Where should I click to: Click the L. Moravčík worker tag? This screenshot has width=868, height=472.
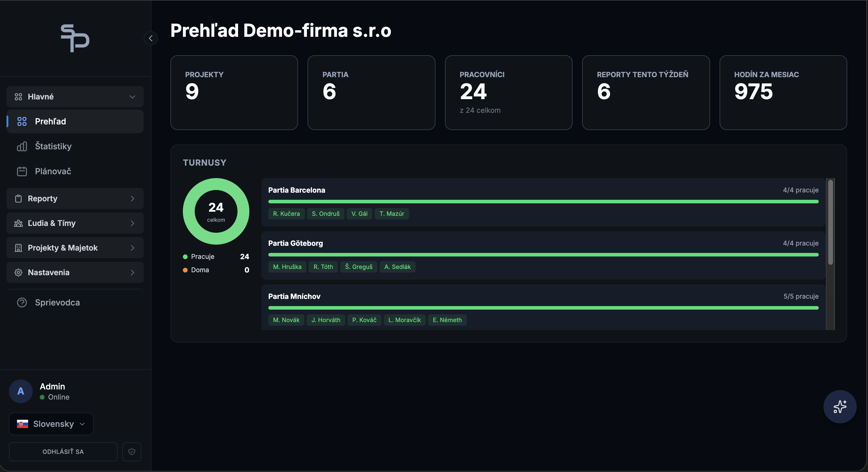404,320
